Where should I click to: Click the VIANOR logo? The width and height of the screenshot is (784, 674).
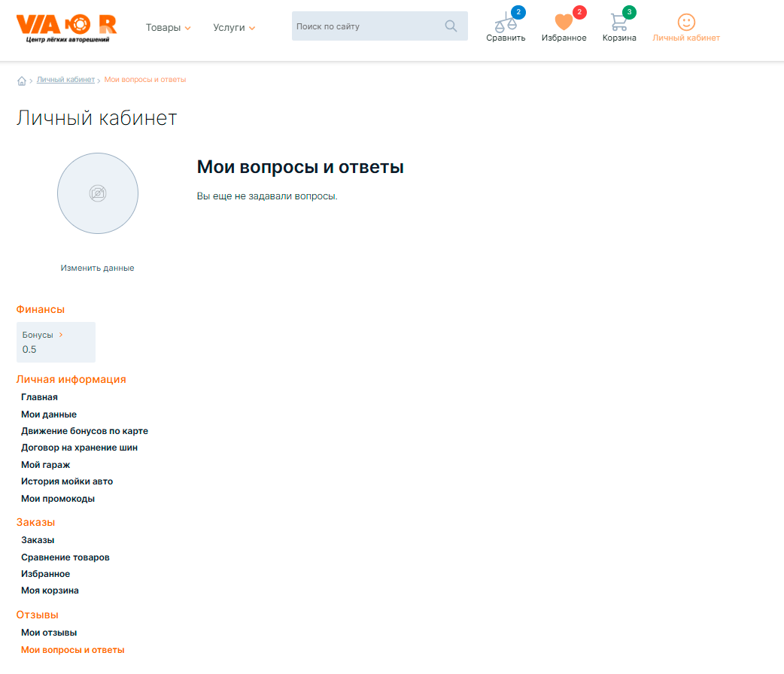tap(66, 28)
